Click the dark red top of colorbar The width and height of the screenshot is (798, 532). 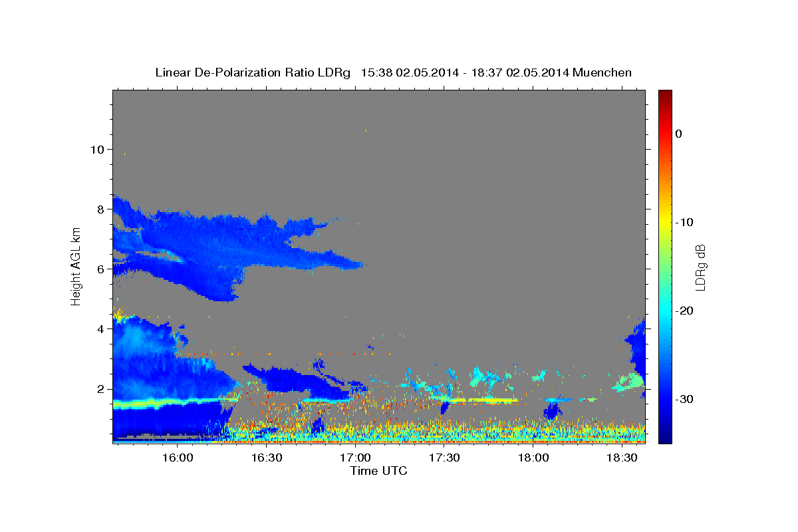[x=665, y=93]
